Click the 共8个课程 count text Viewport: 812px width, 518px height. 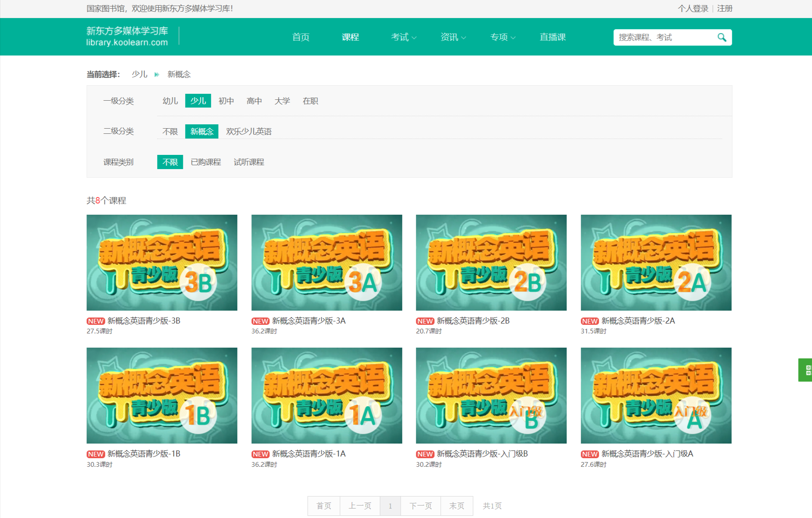click(106, 200)
